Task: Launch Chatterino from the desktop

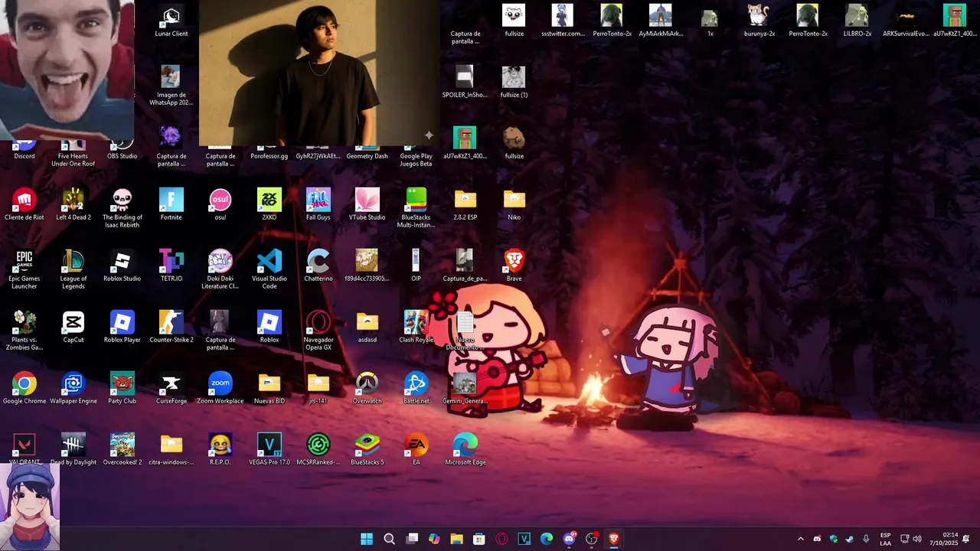Action: tap(318, 266)
